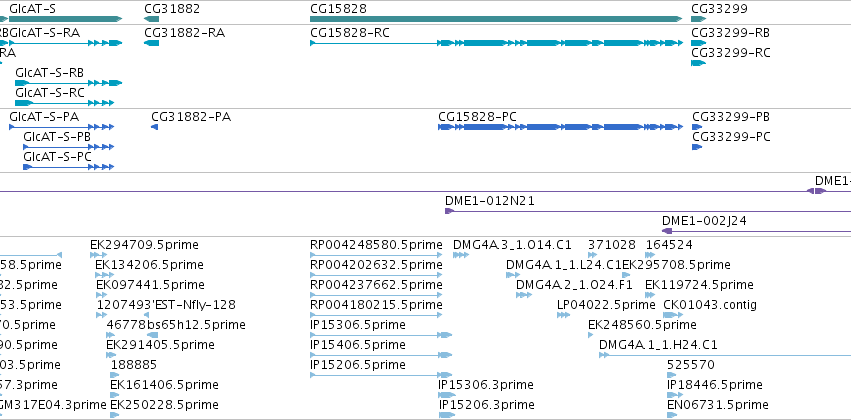The height and width of the screenshot is (420, 851).
Task: Click the CG31882 gene arrow glyph
Action: 151,19
